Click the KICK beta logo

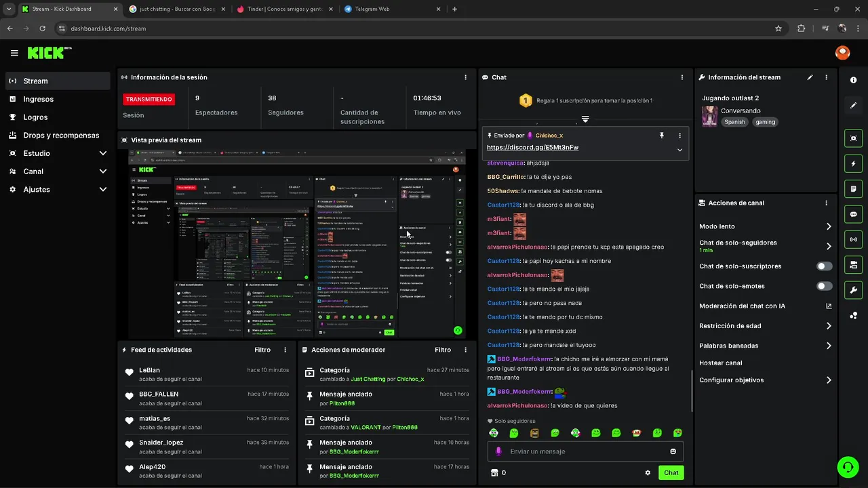50,53
